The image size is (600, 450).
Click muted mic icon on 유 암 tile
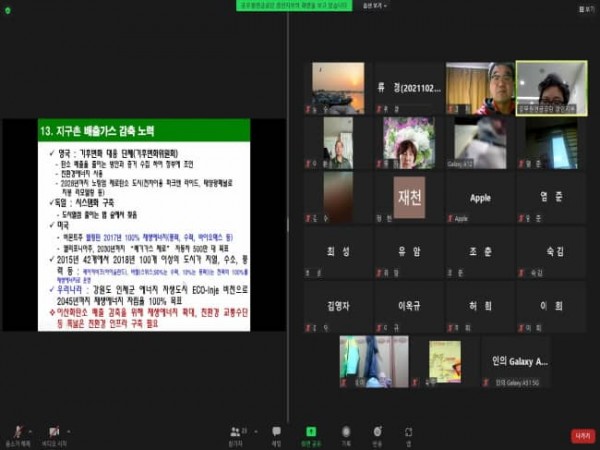pos(379,273)
